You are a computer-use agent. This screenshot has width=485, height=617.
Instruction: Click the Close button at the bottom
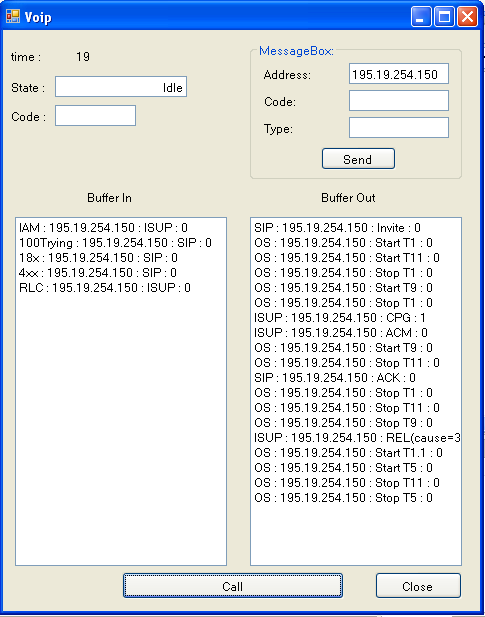(418, 586)
